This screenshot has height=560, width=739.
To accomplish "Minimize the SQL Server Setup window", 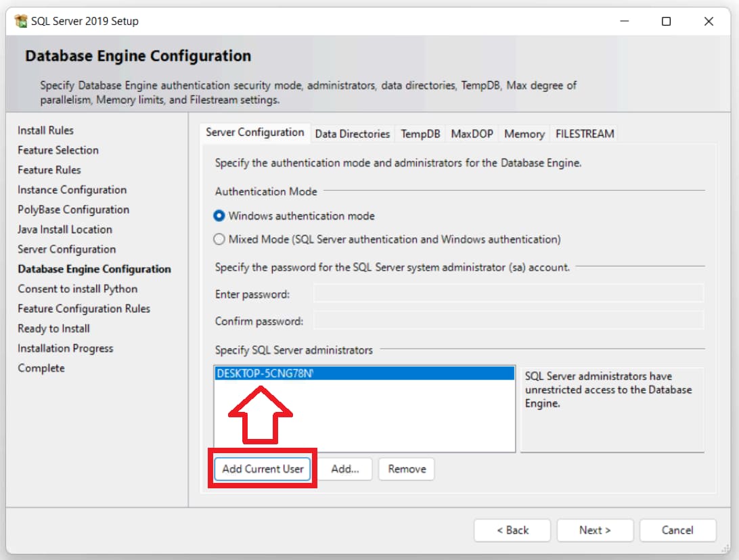I will (623, 22).
